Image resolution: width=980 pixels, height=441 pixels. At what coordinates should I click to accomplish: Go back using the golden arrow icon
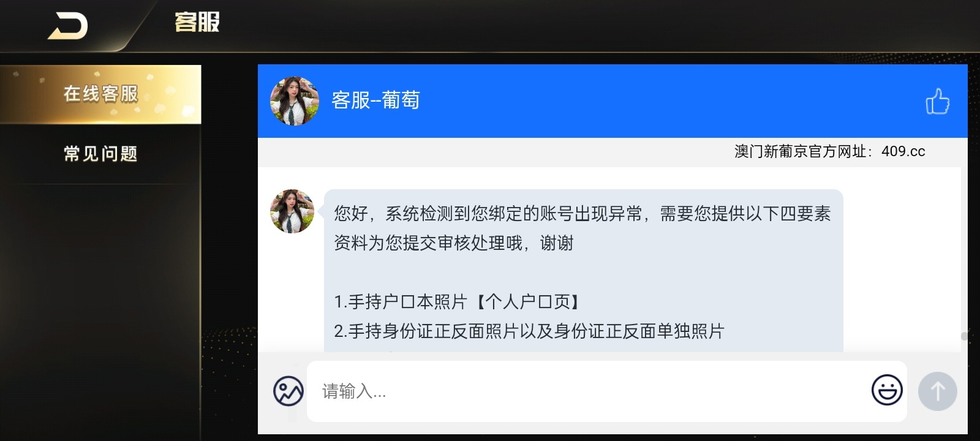pos(68,26)
